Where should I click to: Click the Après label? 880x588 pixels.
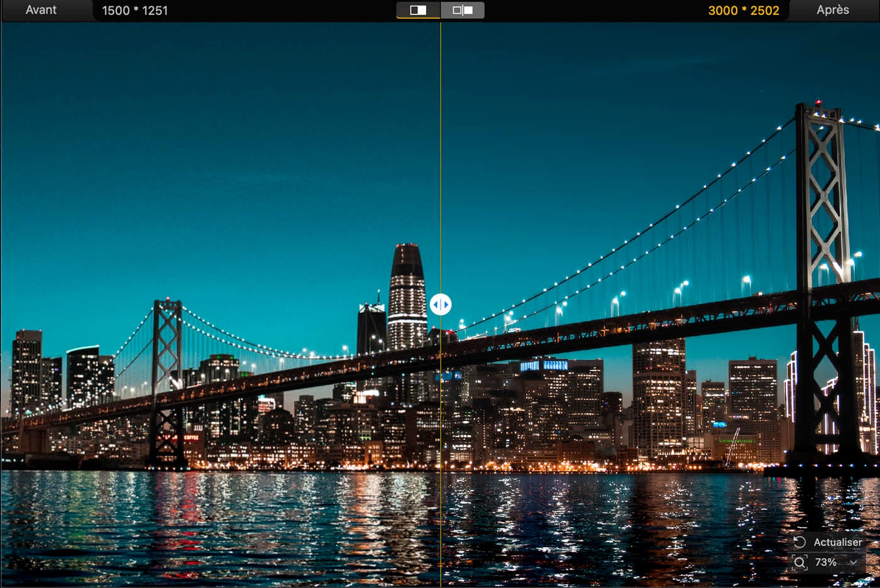tap(832, 10)
